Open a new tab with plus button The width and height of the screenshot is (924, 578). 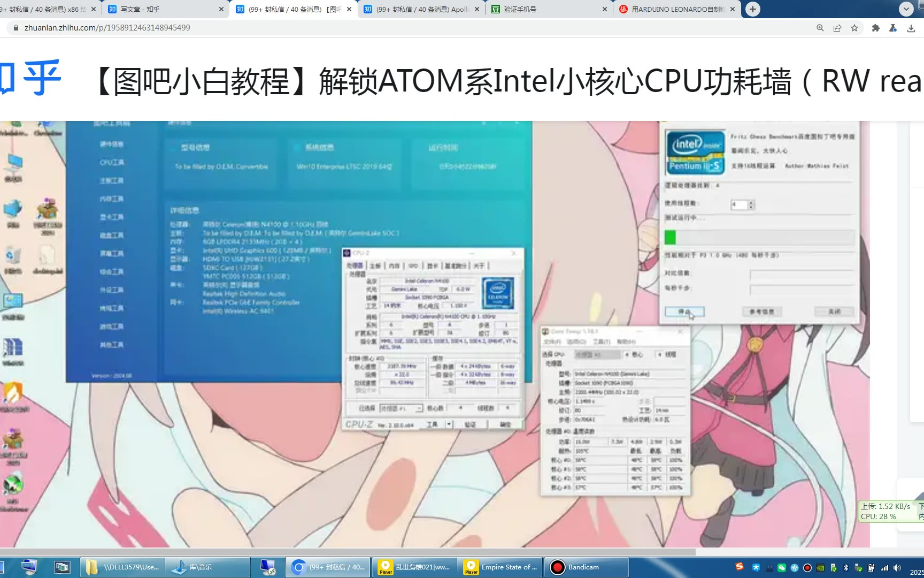pyautogui.click(x=753, y=9)
